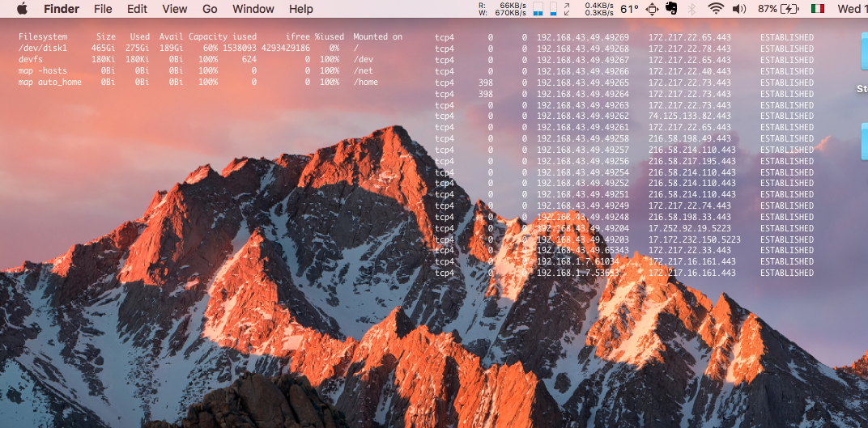Open the 87% battery status menu
Image resolution: width=868 pixels, height=428 pixels.
click(x=779, y=9)
